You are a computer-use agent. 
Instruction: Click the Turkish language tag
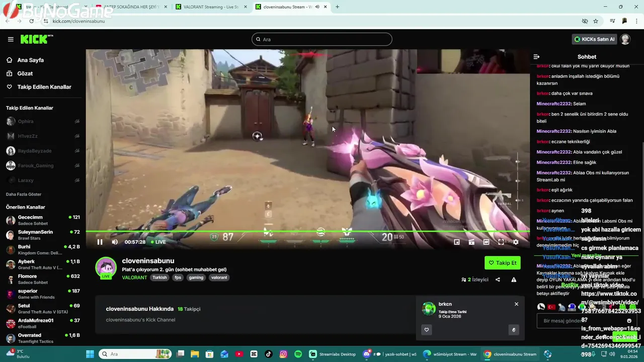(x=159, y=278)
